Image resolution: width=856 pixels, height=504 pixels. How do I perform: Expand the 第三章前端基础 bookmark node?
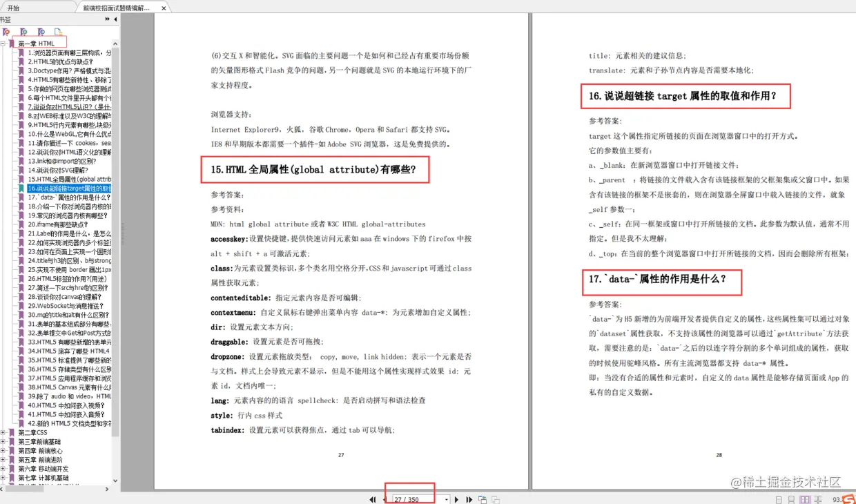(x=3, y=442)
